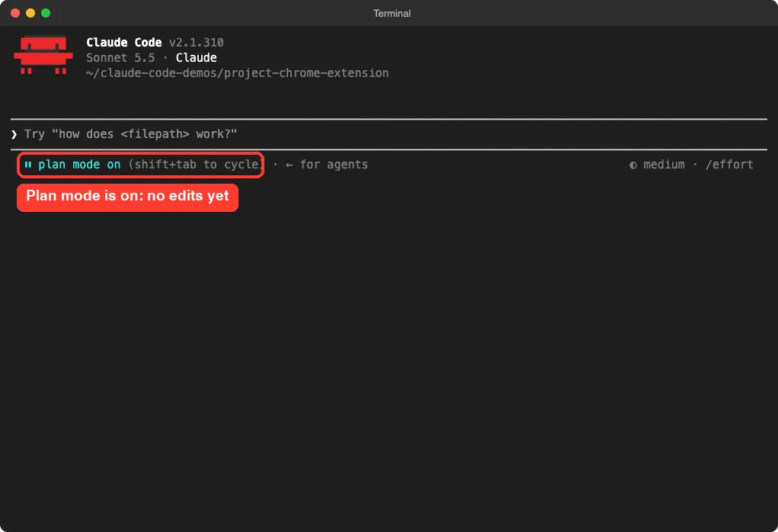
Task: Click the "(shift+tab to cycle)" hint text
Action: pos(194,165)
